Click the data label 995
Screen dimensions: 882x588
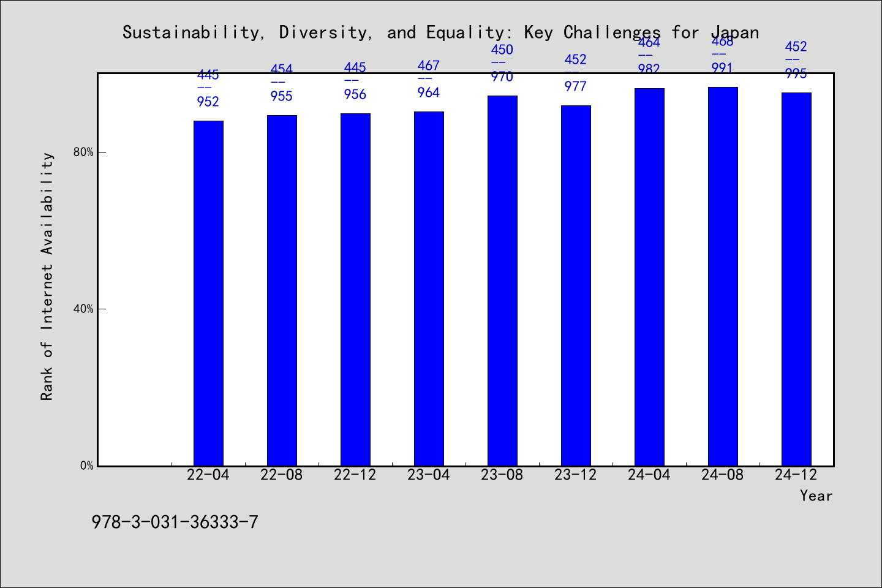pyautogui.click(x=796, y=73)
